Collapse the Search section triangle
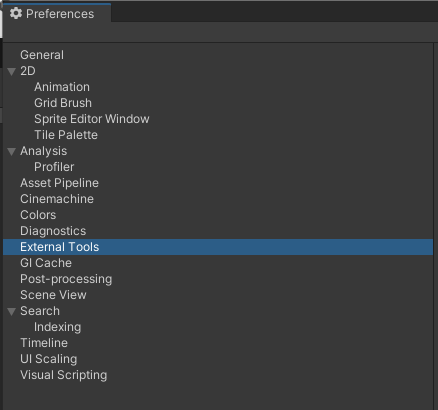 tap(12, 311)
